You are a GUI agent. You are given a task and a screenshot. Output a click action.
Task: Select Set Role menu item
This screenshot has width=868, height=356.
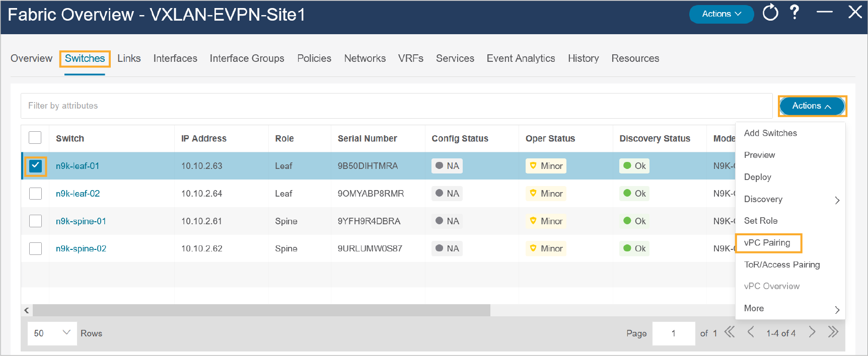coord(760,221)
